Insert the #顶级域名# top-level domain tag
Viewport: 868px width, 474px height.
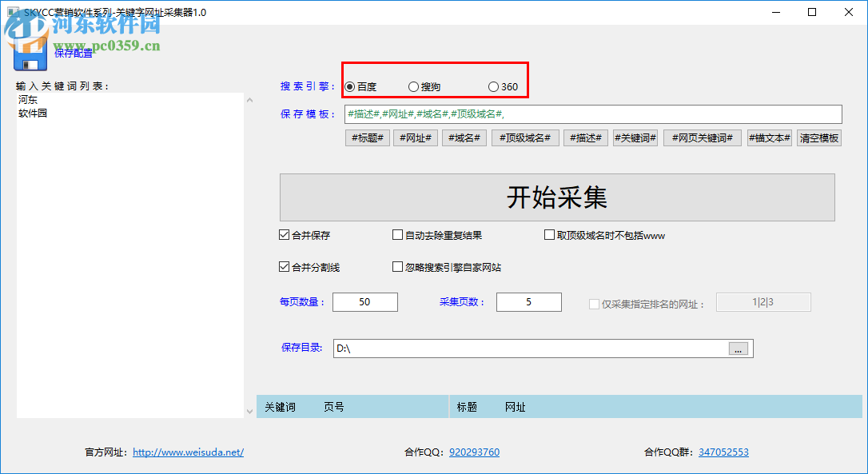tap(524, 137)
